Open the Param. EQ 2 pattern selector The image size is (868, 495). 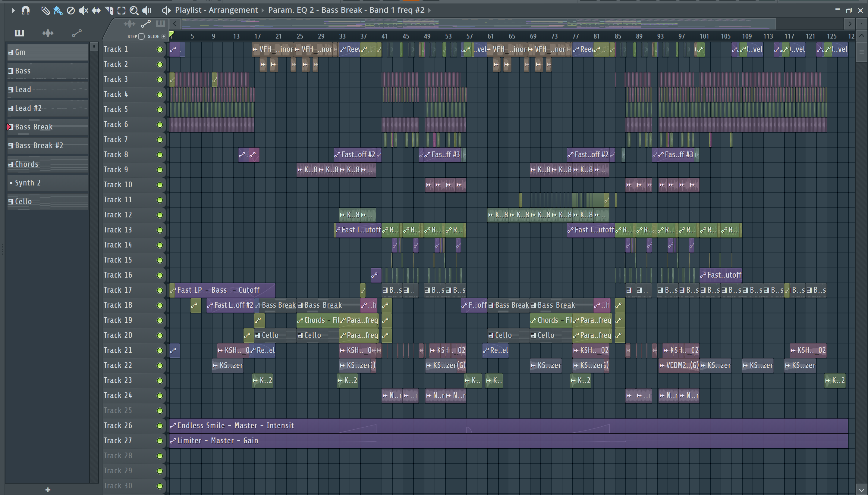point(346,10)
